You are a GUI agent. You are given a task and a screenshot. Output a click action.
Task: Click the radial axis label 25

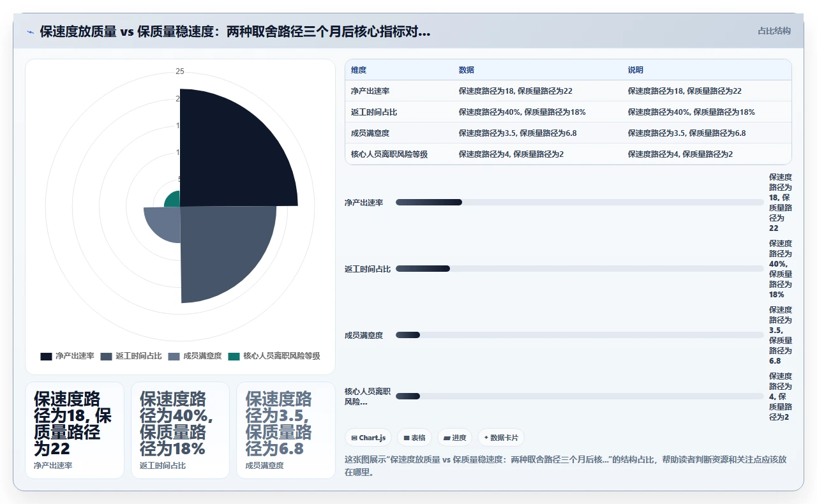click(x=180, y=71)
